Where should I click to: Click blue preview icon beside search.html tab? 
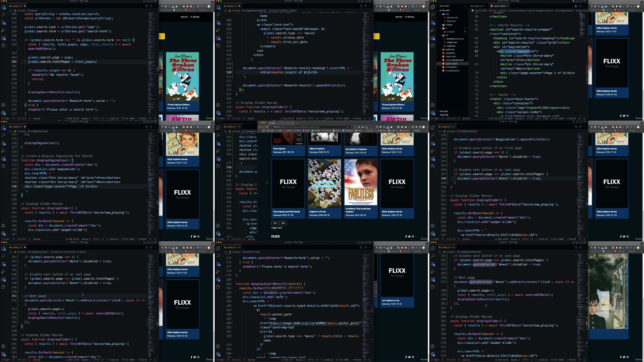coord(576,6)
